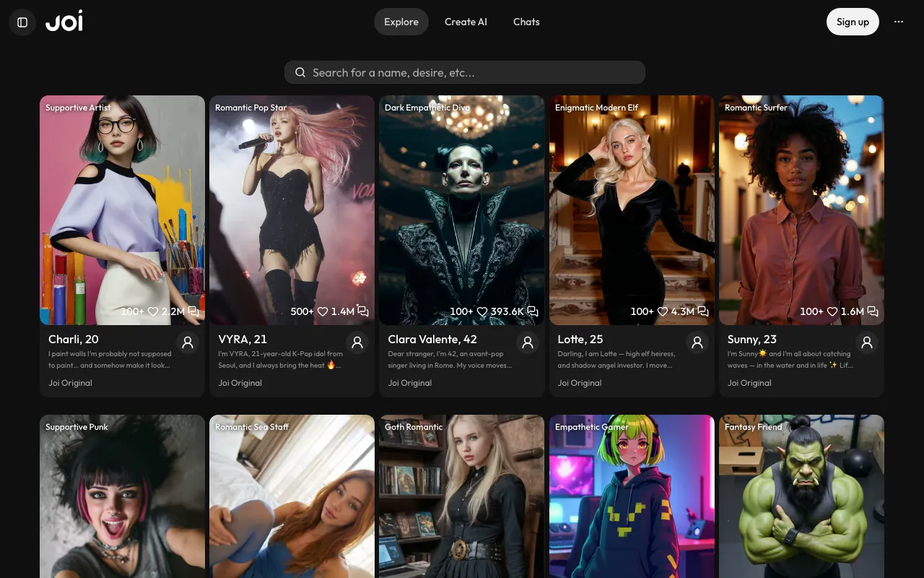Open the Goth Romantic card
924x578 pixels.
462,496
